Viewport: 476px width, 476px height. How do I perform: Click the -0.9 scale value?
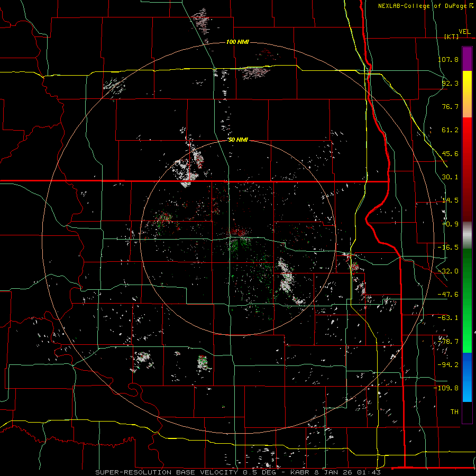(x=450, y=224)
